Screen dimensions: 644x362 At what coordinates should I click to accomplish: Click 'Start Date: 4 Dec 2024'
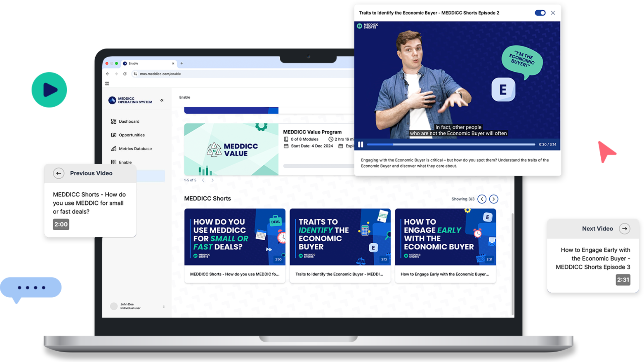pos(312,146)
